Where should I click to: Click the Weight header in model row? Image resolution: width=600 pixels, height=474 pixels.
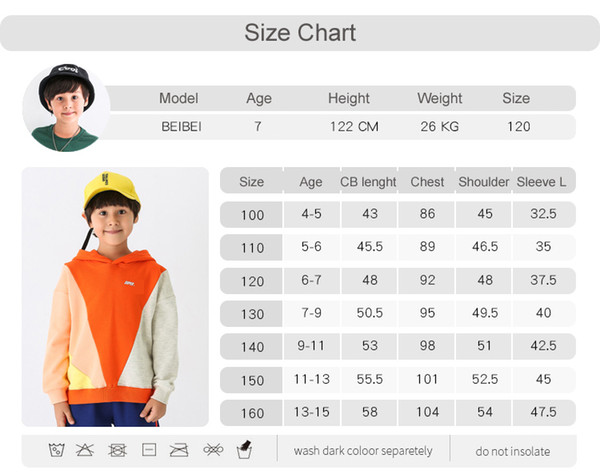click(x=440, y=98)
